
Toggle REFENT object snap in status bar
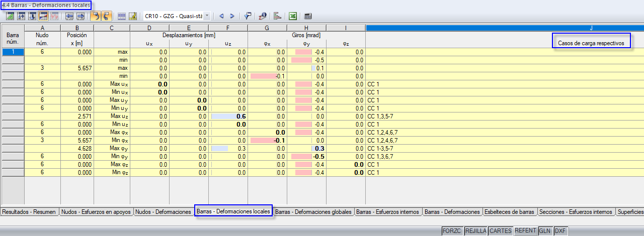[x=525, y=231]
